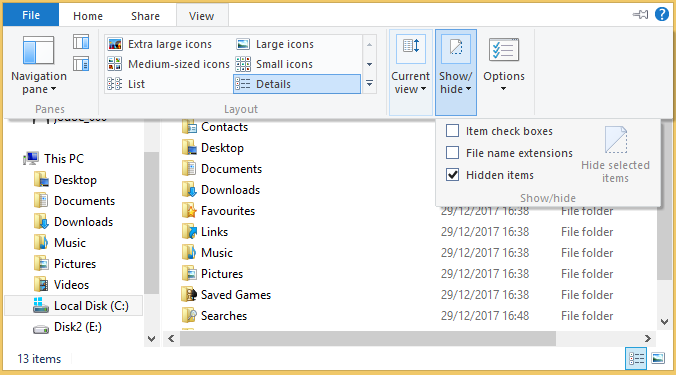Enable Item check boxes
Image resolution: width=676 pixels, height=375 pixels.
[x=452, y=131]
